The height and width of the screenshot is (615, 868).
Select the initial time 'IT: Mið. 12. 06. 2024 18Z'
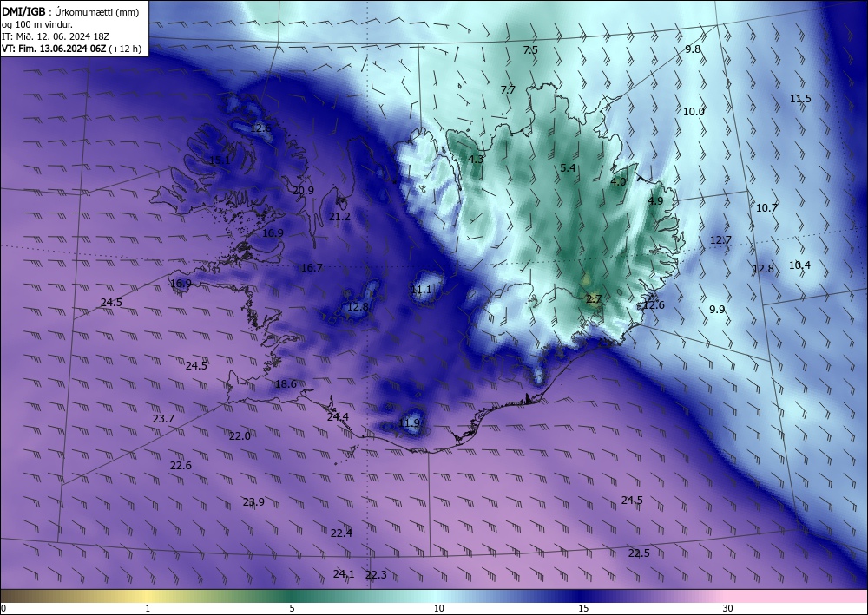coord(56,36)
